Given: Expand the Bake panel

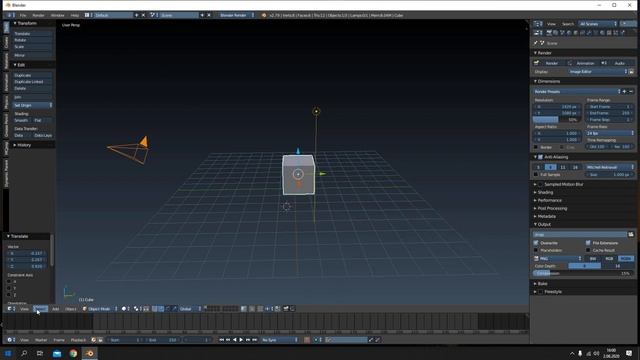Looking at the screenshot, I should tap(542, 284).
